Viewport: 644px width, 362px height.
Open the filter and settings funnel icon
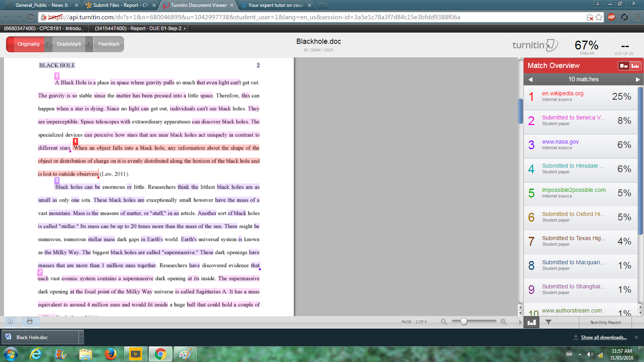click(x=548, y=322)
